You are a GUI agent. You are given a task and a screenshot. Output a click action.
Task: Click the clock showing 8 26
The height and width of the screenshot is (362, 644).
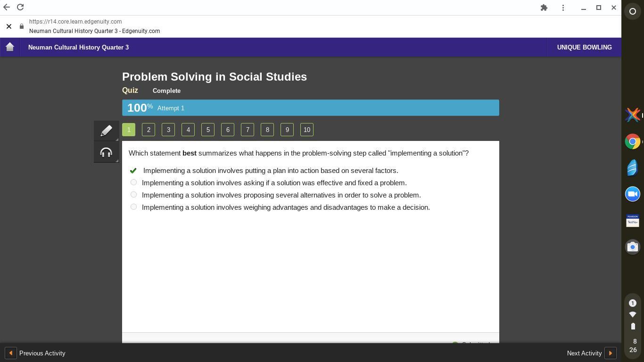tap(633, 346)
